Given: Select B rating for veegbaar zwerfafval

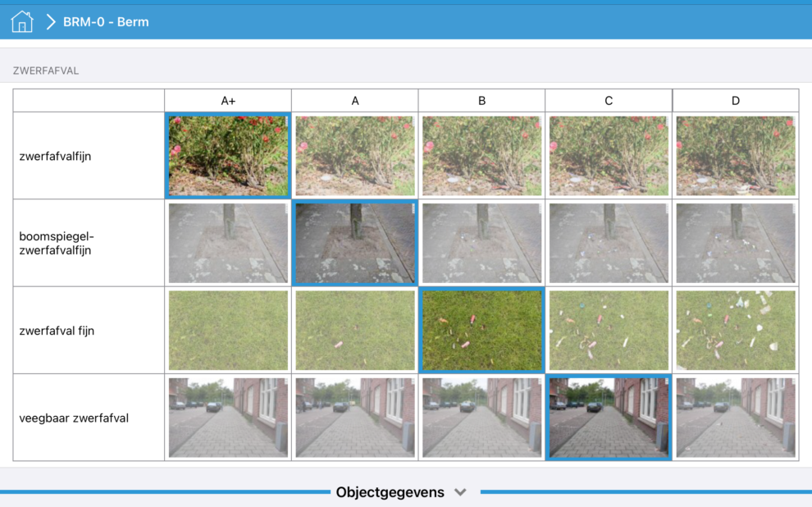Looking at the screenshot, I should click(481, 418).
